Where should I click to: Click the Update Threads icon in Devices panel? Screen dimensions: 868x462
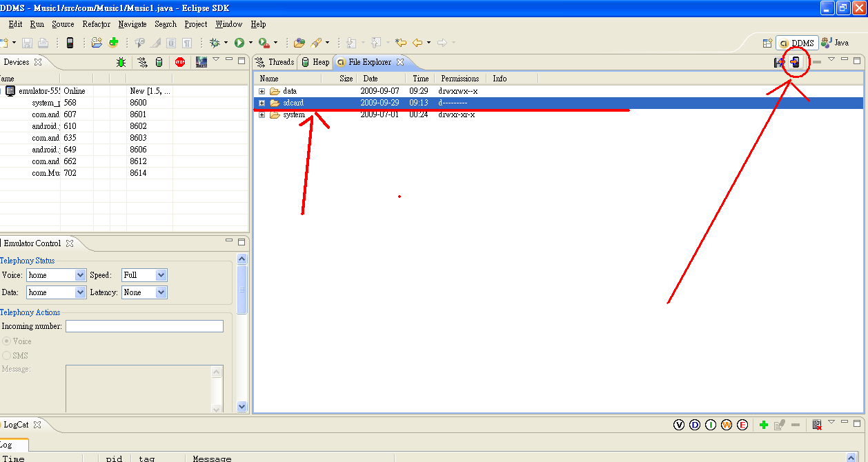[143, 62]
